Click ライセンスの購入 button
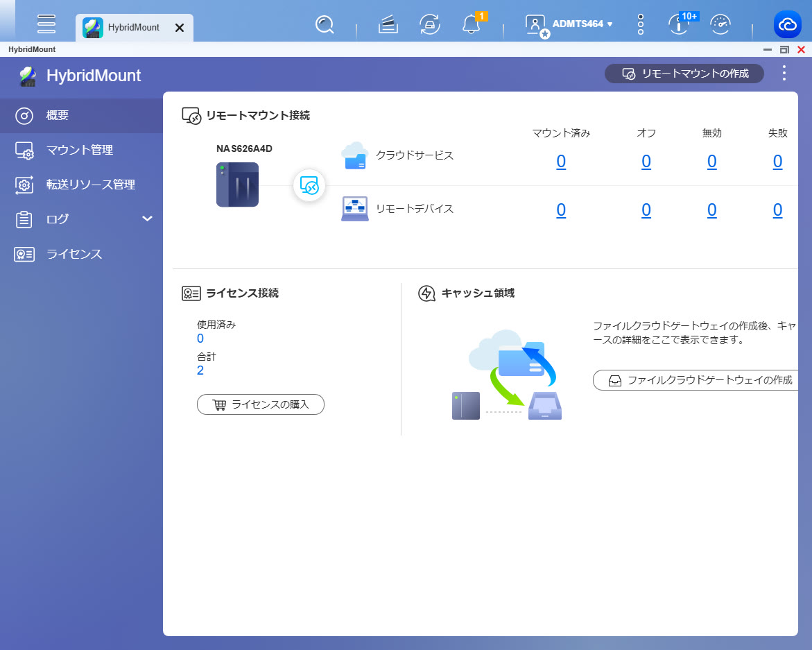 [261, 404]
